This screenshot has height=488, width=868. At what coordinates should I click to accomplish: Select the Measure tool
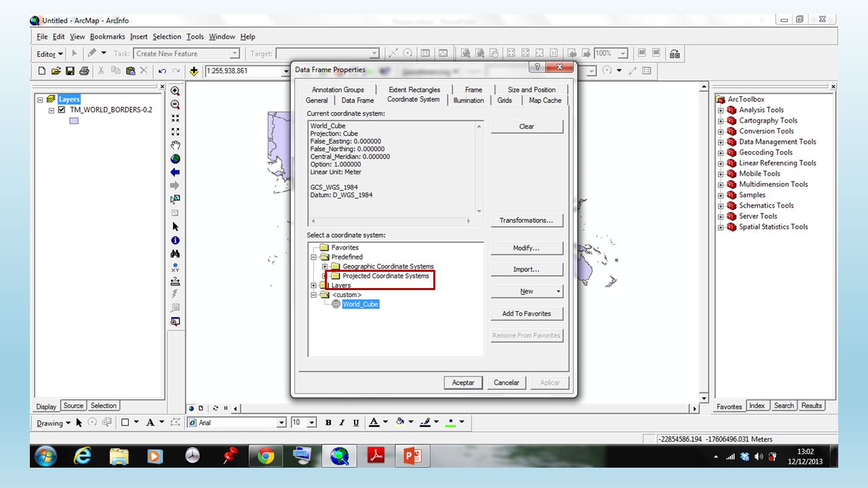tap(176, 281)
